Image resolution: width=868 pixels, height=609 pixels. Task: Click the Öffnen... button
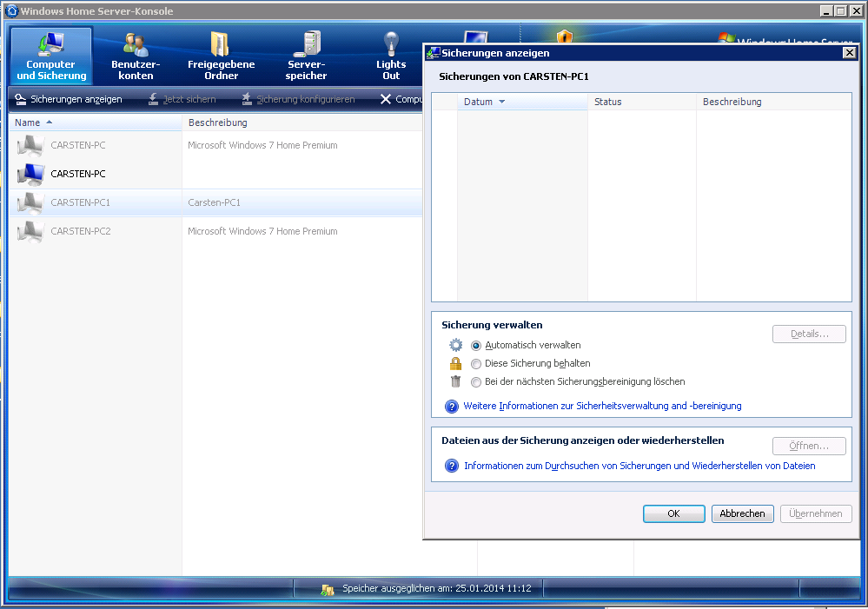point(809,446)
